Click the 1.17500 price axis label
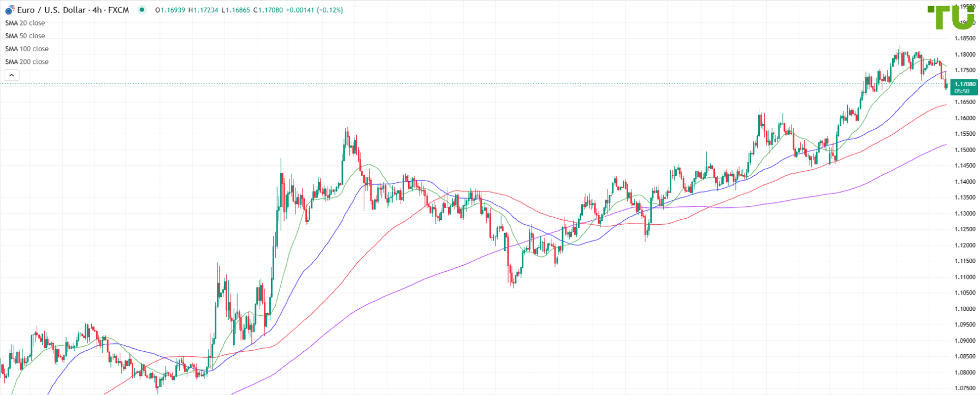Image resolution: width=980 pixels, height=395 pixels. (965, 70)
